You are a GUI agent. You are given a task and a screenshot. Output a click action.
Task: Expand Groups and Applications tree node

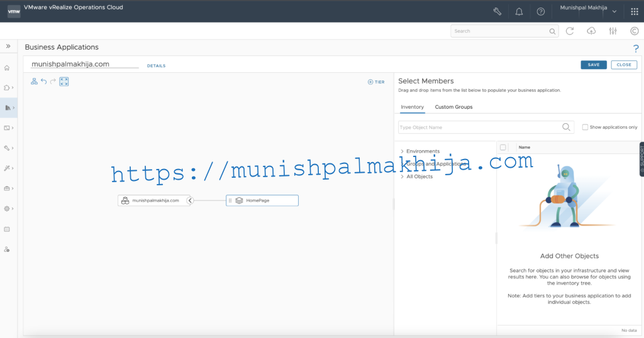click(x=402, y=164)
